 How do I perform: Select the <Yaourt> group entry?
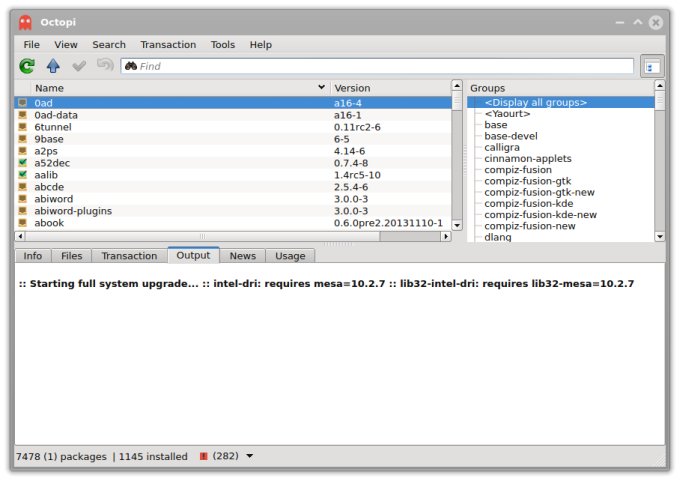[x=507, y=114]
